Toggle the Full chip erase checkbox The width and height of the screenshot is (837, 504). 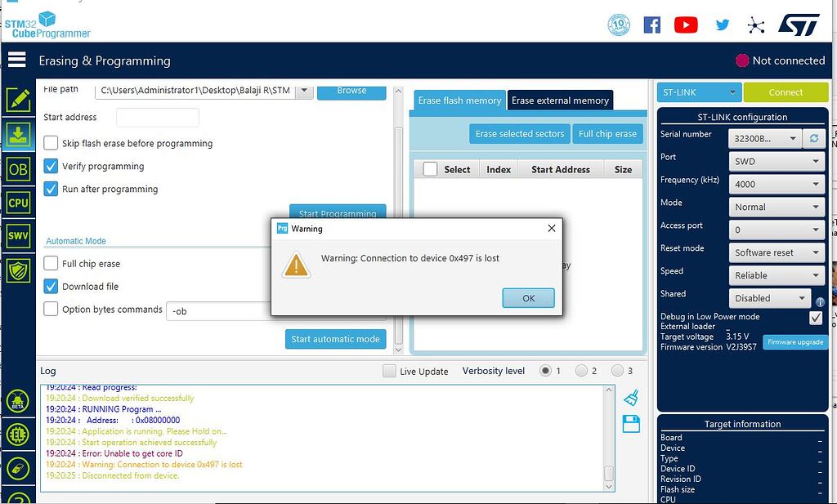[51, 263]
